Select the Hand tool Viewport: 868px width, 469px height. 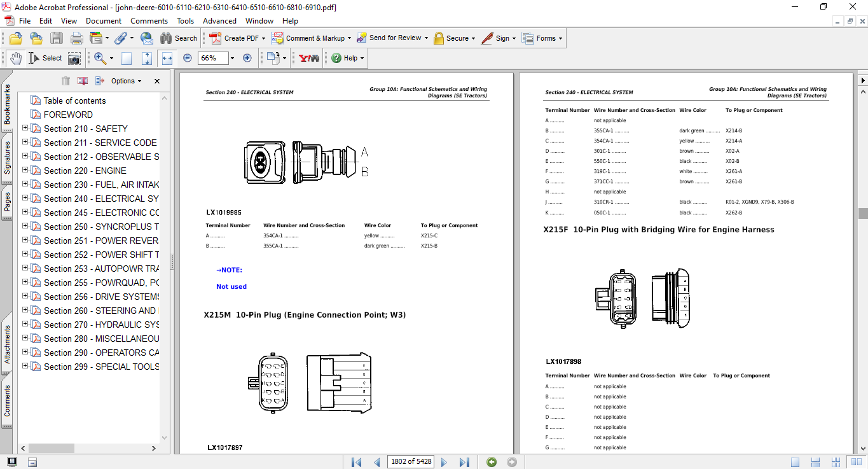(x=15, y=58)
